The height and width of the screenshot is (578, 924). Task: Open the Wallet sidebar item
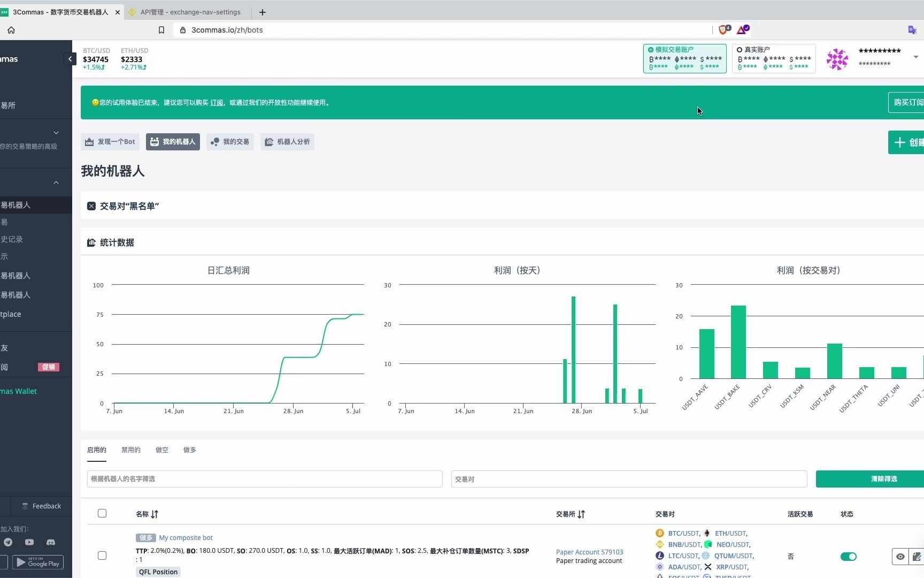click(x=19, y=391)
